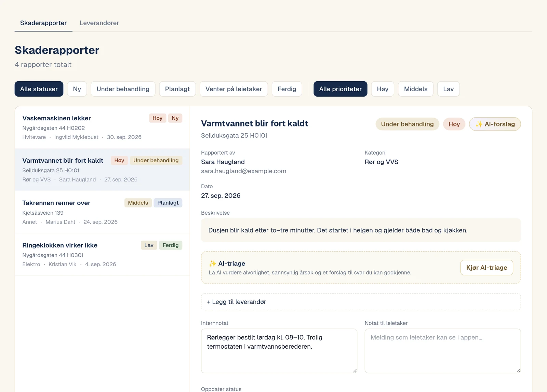The width and height of the screenshot is (547, 392).
Task: Filter by Venter på leietaker status
Action: (x=234, y=89)
